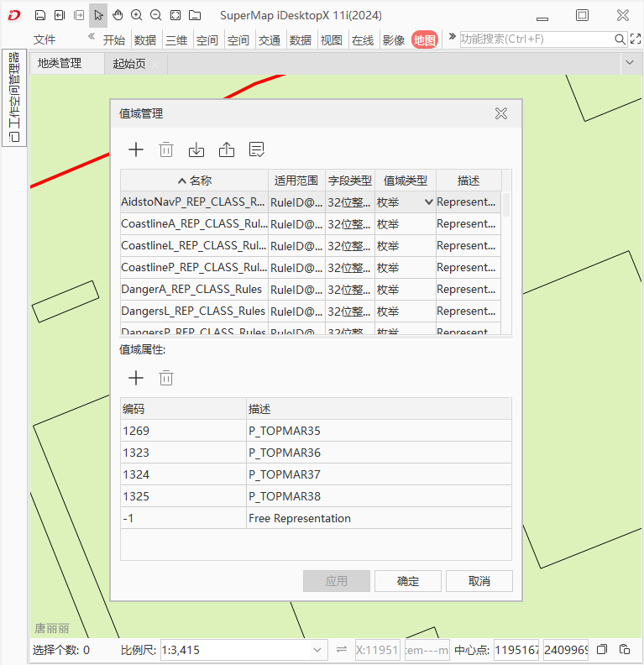Image resolution: width=644 pixels, height=665 pixels.
Task: Switch to the 起始页 tab
Action: click(129, 63)
